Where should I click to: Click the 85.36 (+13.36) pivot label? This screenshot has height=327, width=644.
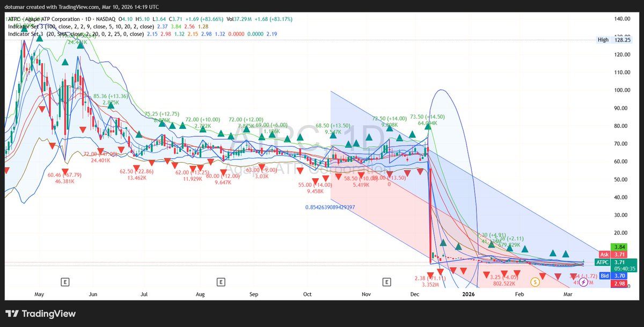pyautogui.click(x=111, y=97)
